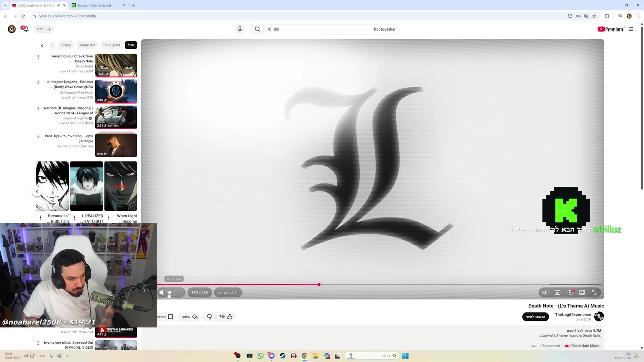Open the notifications bell
This screenshot has width=644, height=362.
pyautogui.click(x=25, y=29)
